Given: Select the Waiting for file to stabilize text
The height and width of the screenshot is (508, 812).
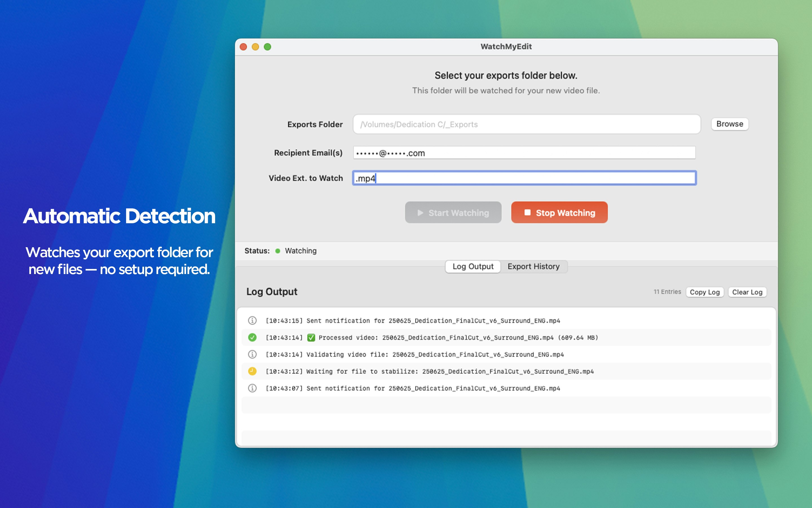Looking at the screenshot, I should pyautogui.click(x=429, y=372).
